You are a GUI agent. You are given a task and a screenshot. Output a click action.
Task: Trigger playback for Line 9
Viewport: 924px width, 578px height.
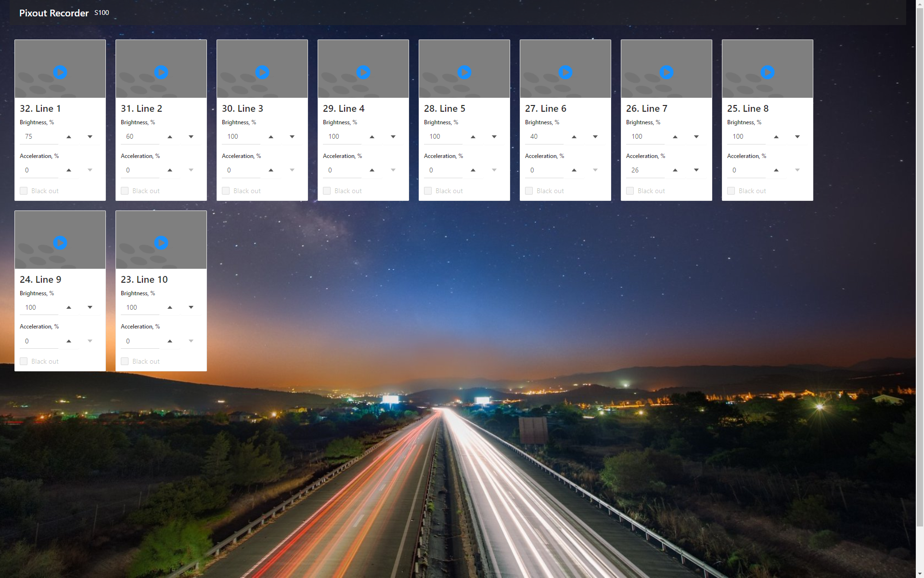[x=60, y=242]
